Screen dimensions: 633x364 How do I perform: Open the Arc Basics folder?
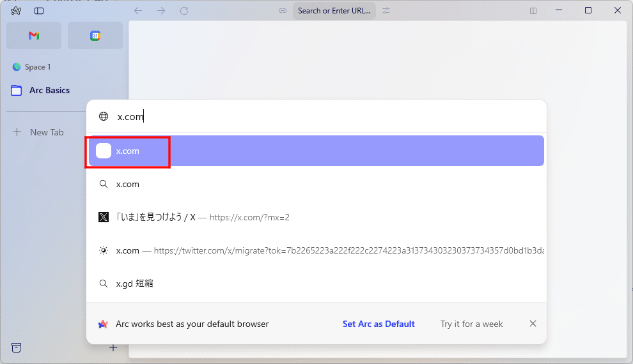(x=40, y=90)
